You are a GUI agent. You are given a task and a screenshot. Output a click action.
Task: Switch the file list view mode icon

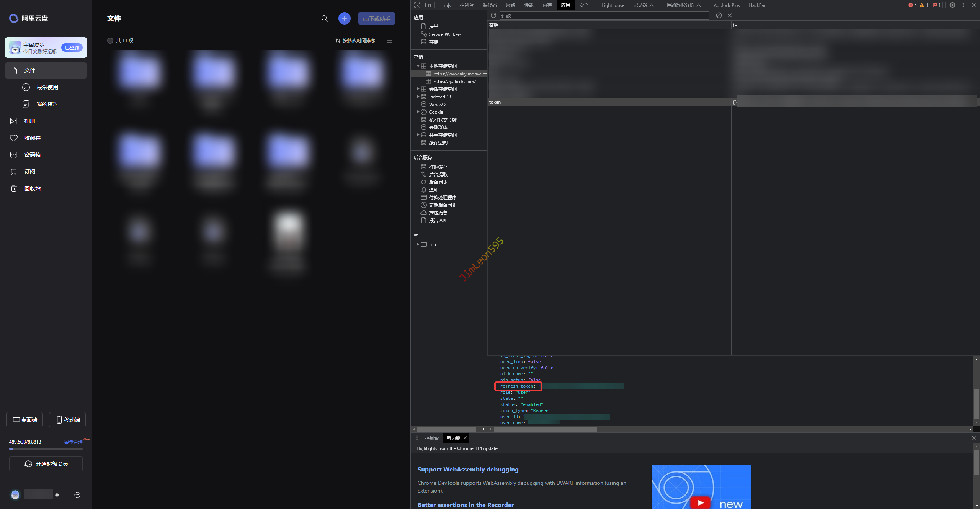390,41
